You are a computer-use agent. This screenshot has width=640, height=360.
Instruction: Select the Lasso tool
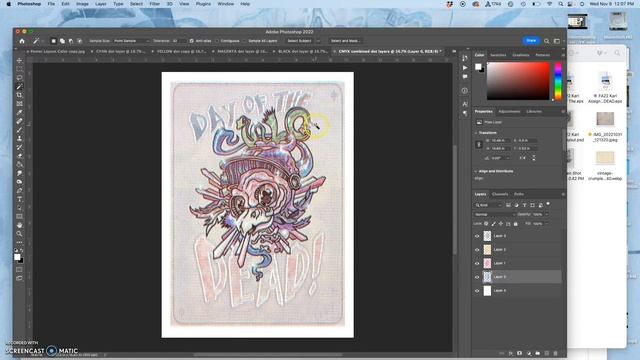[19, 78]
